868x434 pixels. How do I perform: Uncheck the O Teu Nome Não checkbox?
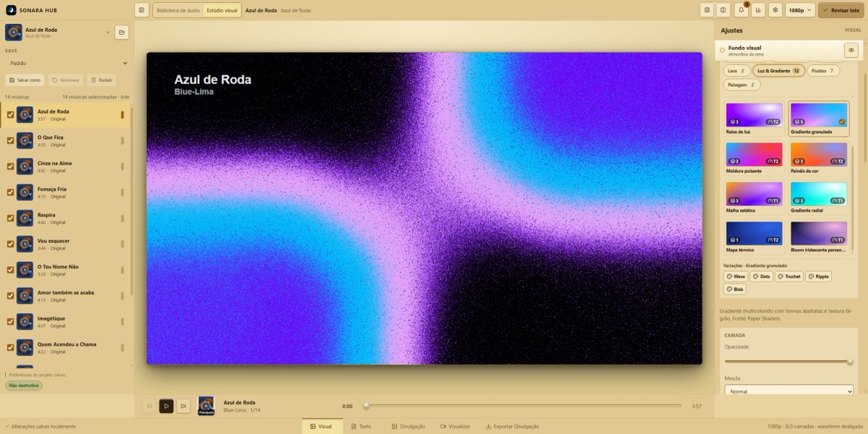click(x=10, y=270)
